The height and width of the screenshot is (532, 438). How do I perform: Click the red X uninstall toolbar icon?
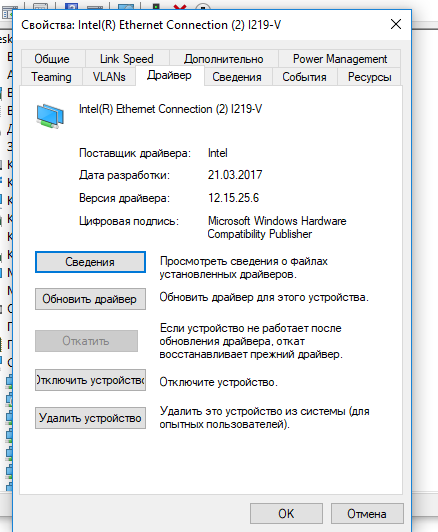click(179, 6)
